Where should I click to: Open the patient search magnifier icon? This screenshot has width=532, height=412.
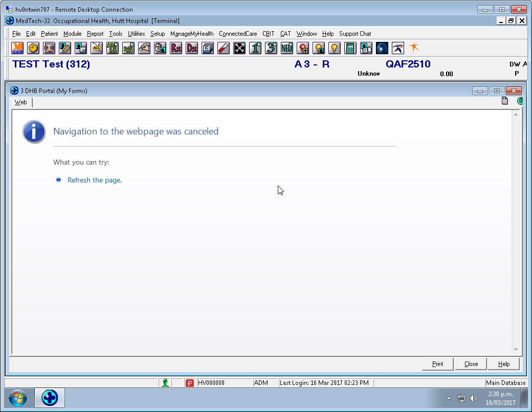(65, 48)
